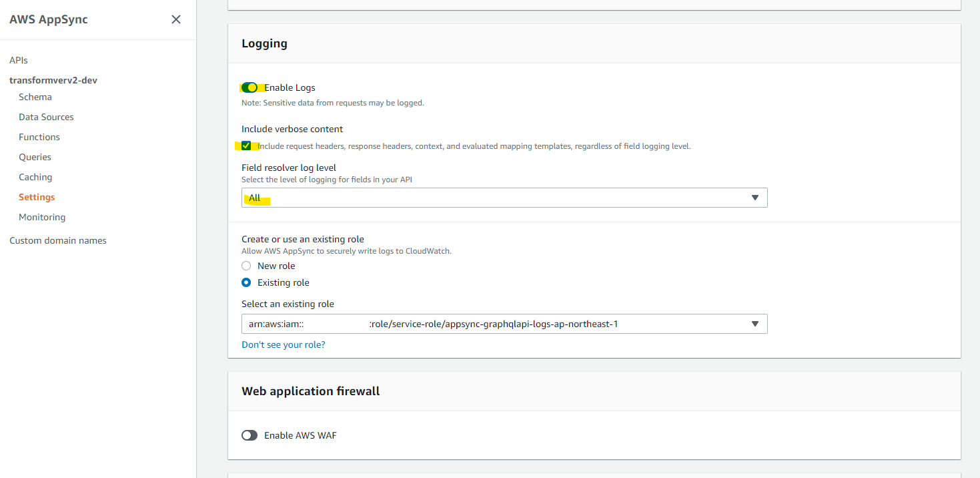Select the Existing role radio button
Image resolution: width=980 pixels, height=478 pixels.
(x=246, y=282)
